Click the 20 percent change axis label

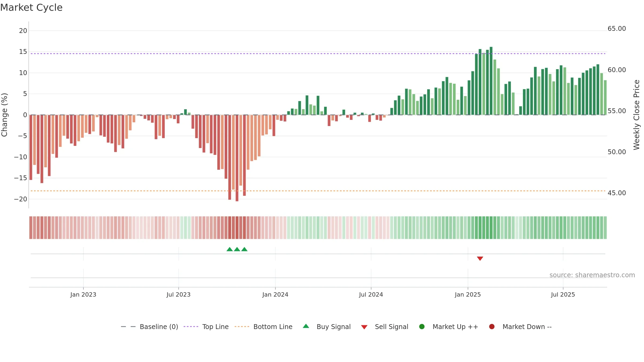coord(23,31)
